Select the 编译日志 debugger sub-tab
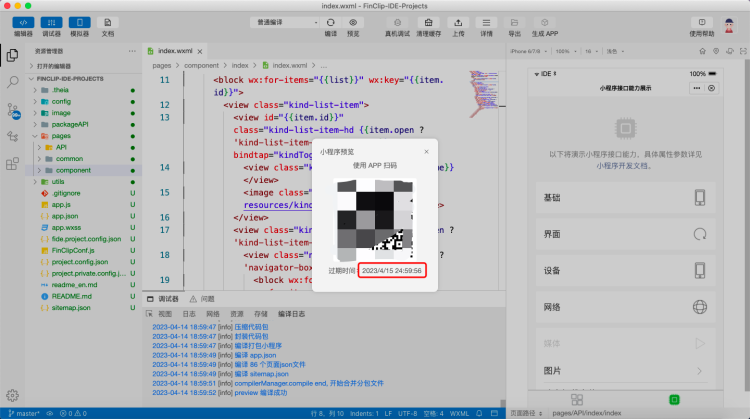The image size is (750, 419). pos(291,314)
